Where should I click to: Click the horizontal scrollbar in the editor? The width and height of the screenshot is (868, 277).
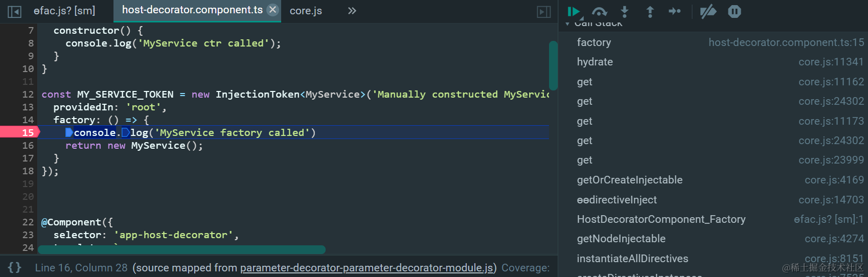[181, 249]
